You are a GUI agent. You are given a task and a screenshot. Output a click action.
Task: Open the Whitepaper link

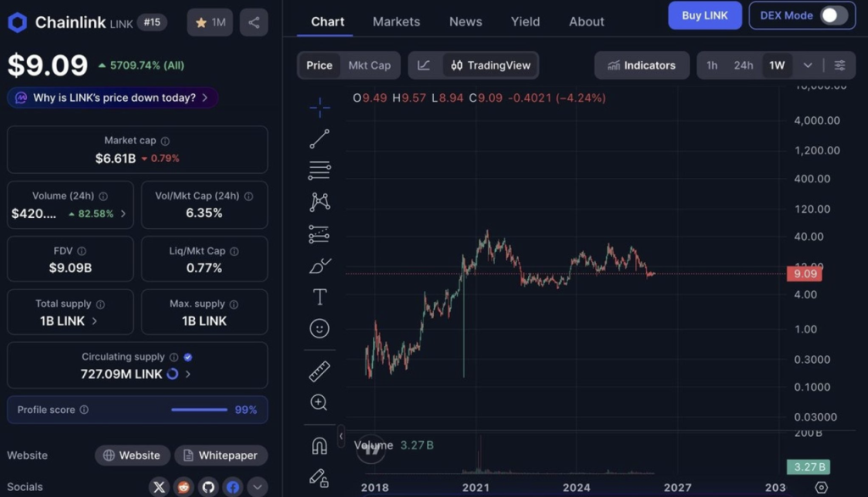coord(221,455)
